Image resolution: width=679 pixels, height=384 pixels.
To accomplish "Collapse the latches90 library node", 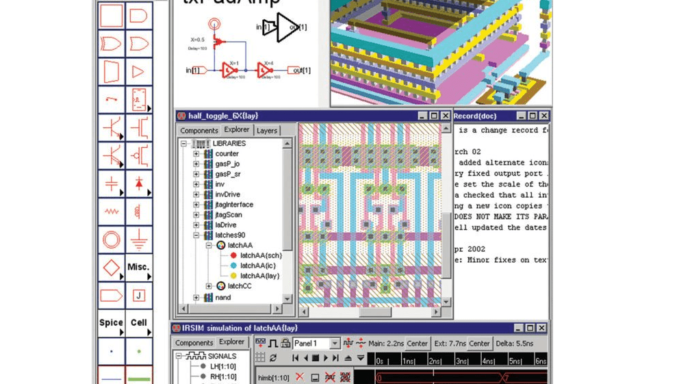I will point(196,235).
